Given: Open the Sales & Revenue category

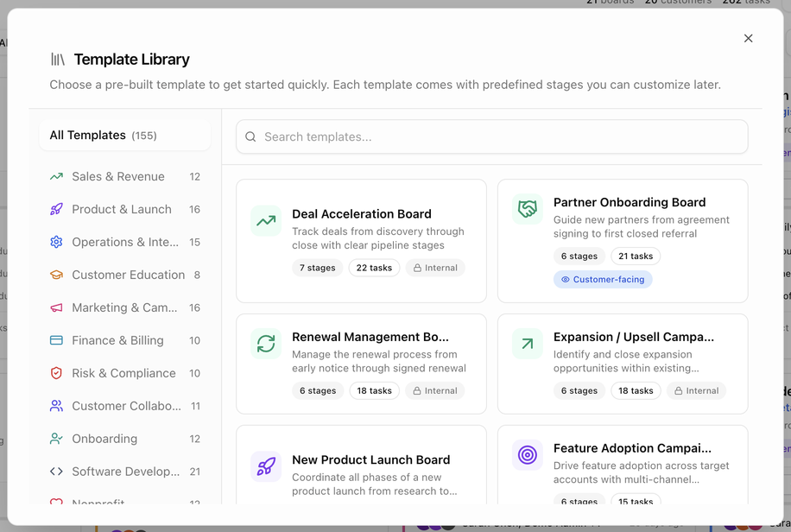Looking at the screenshot, I should [124, 177].
